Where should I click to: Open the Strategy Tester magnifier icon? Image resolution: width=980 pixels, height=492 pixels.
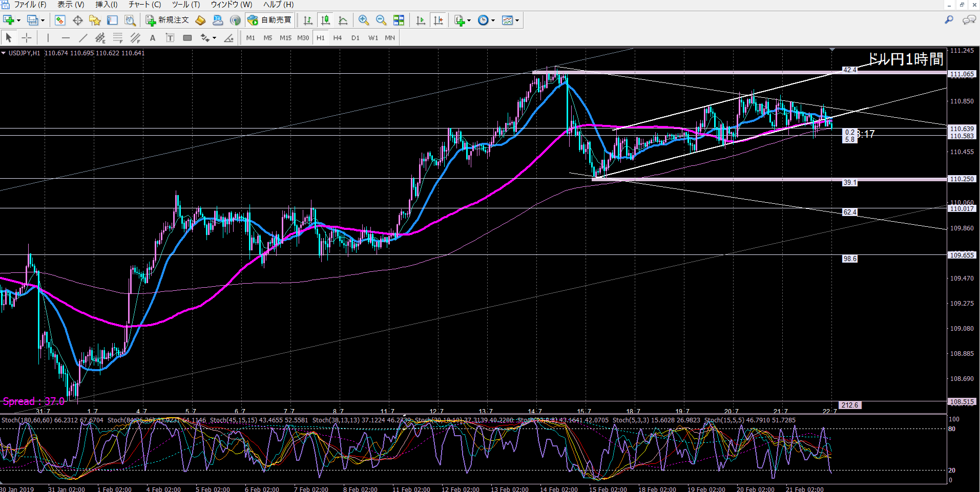pos(130,20)
